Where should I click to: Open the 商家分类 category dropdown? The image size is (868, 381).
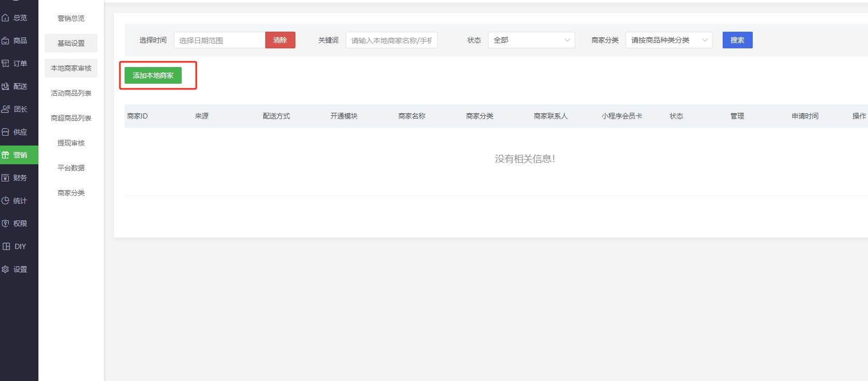(669, 40)
